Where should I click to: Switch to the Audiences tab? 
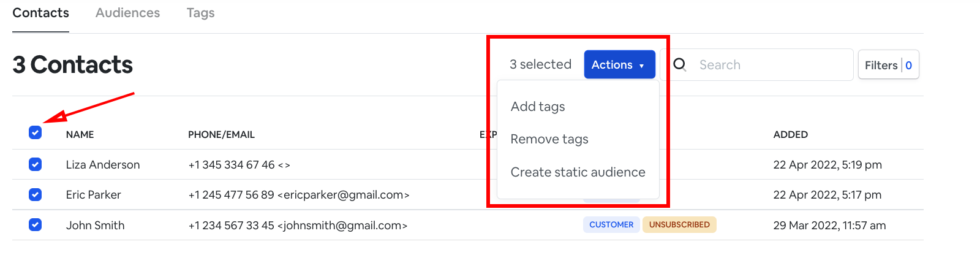(127, 13)
